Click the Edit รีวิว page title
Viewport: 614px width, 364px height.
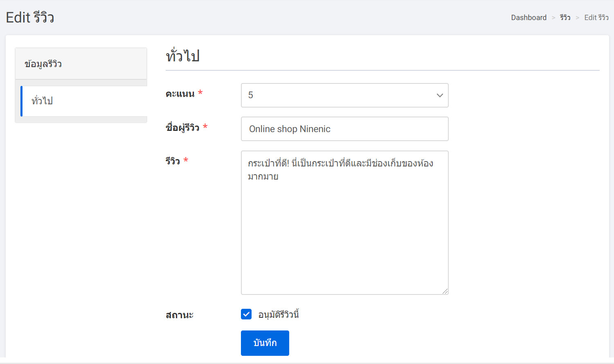(x=30, y=18)
